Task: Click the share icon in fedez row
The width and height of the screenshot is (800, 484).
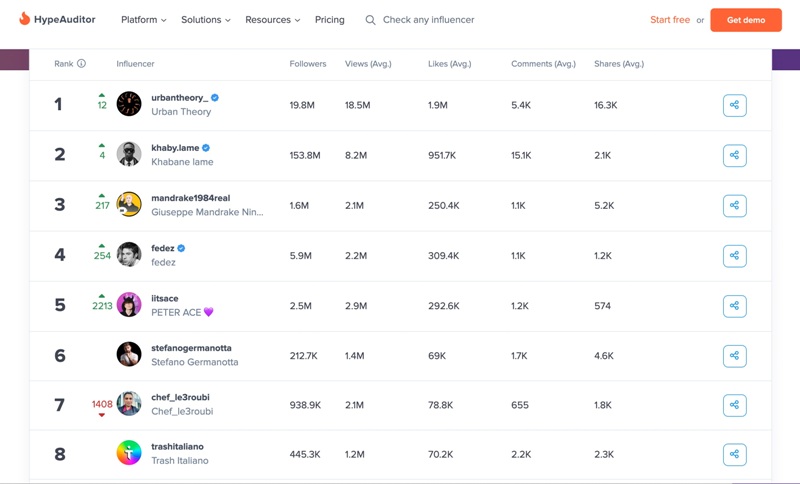Action: click(734, 255)
